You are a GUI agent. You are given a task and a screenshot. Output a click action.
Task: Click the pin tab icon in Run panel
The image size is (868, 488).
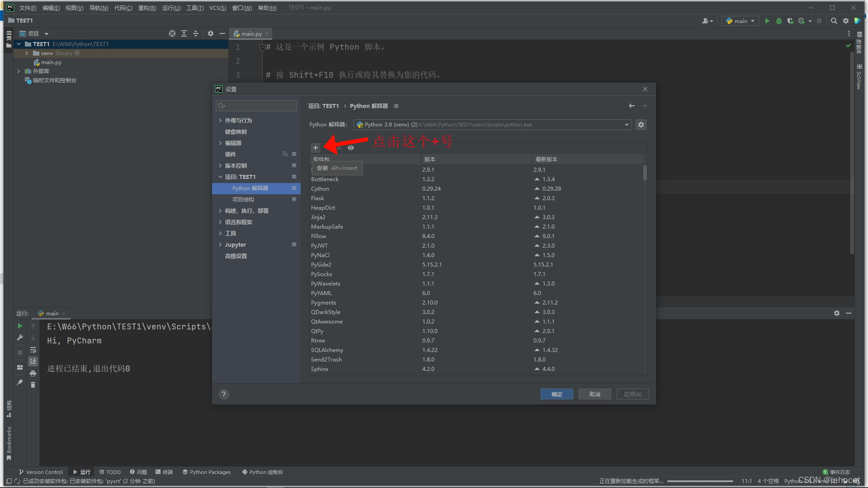[x=20, y=382]
